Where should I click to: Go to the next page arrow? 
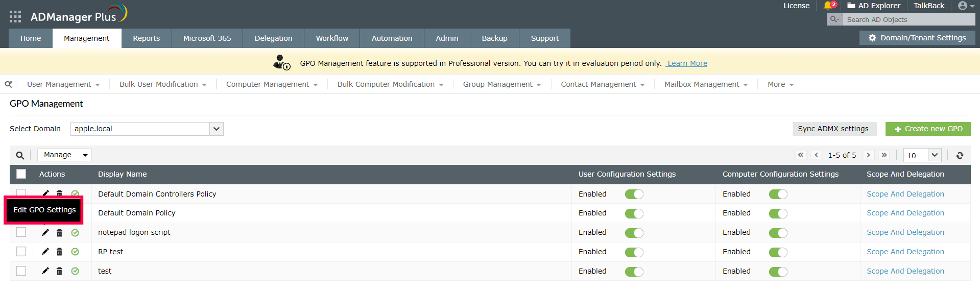coord(868,155)
